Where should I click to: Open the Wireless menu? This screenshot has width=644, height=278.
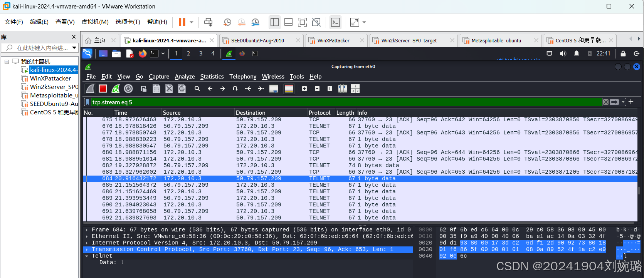click(x=273, y=77)
